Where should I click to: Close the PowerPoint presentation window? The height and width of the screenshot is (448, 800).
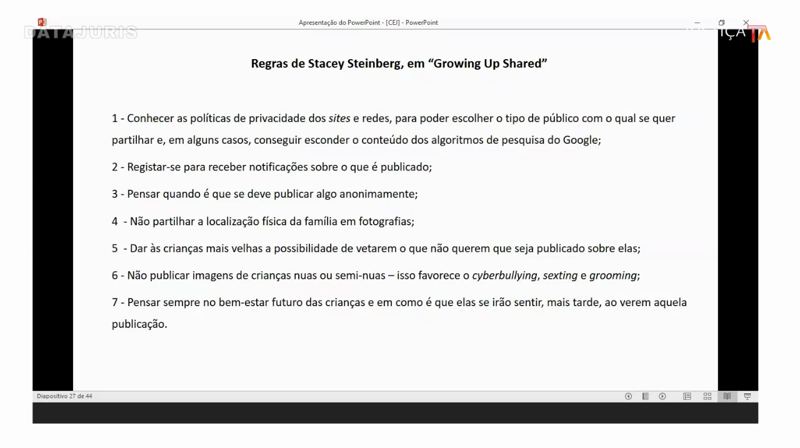745,22
